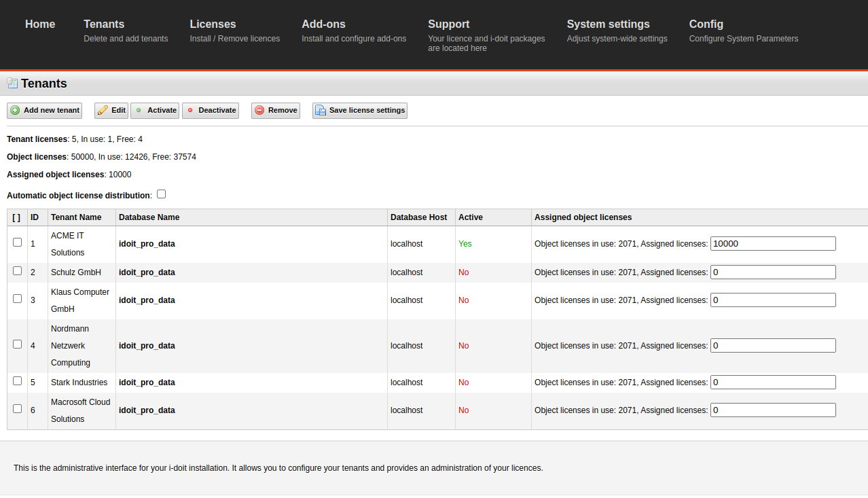Go to the Home menu
This screenshot has width=868, height=498.
click(40, 24)
